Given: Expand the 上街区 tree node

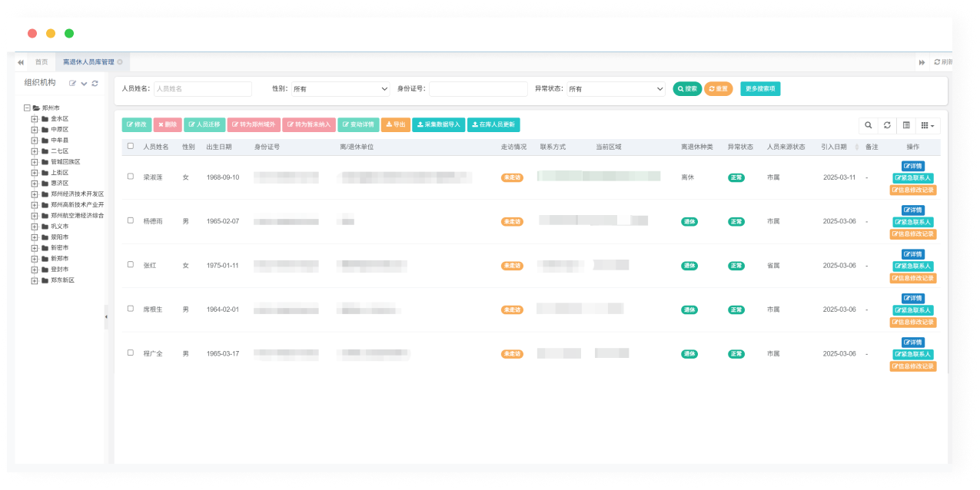Looking at the screenshot, I should click(35, 173).
